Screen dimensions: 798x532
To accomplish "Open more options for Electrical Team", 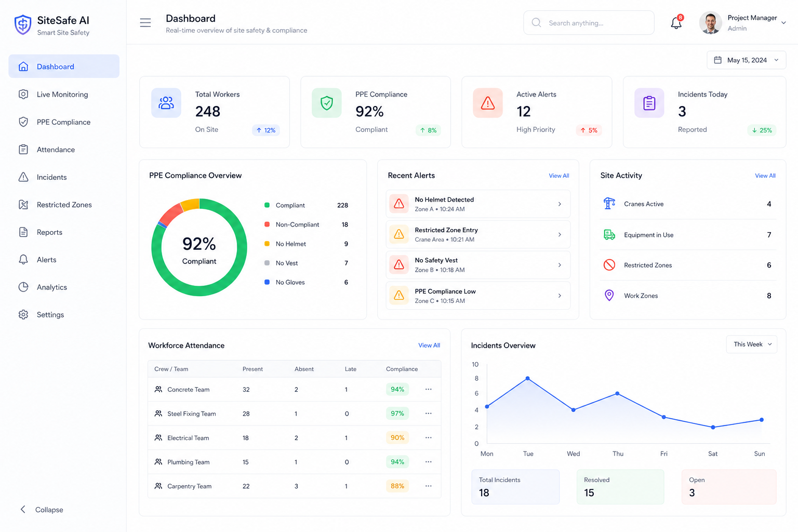I will click(x=429, y=437).
